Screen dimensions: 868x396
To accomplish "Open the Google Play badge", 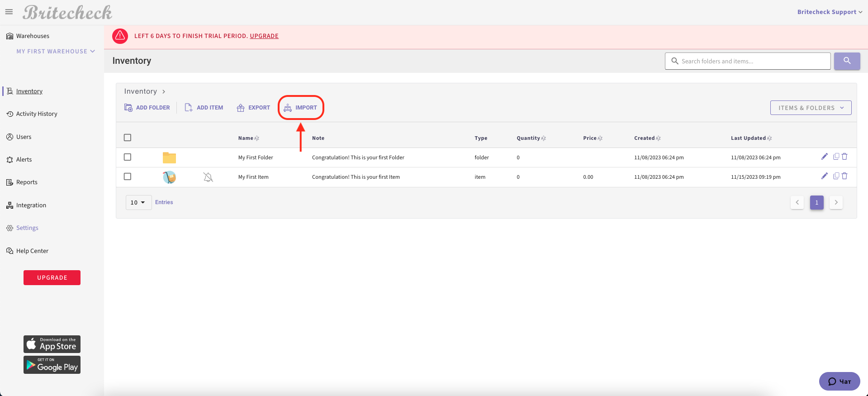I will click(52, 365).
